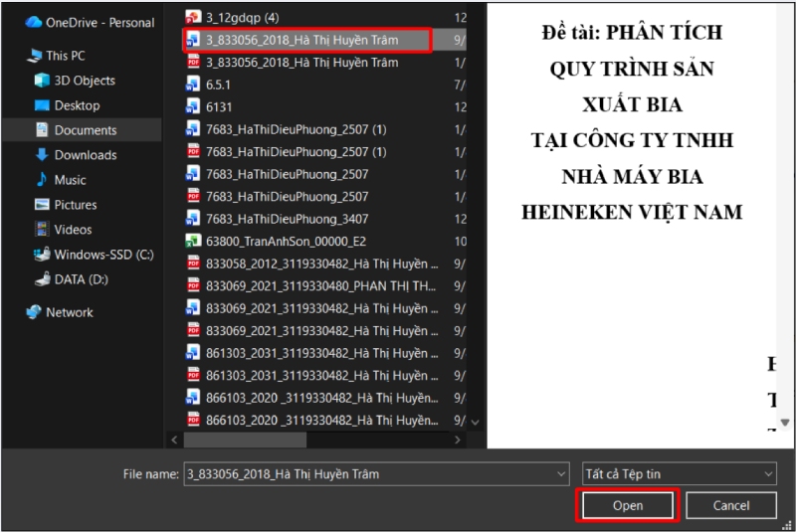Select 833069_2021_3119330482 Word file name
796x532 pixels.
[x=321, y=308]
